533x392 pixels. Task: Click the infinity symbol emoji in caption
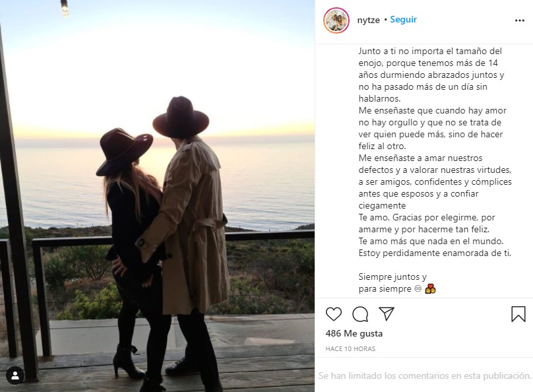click(418, 288)
